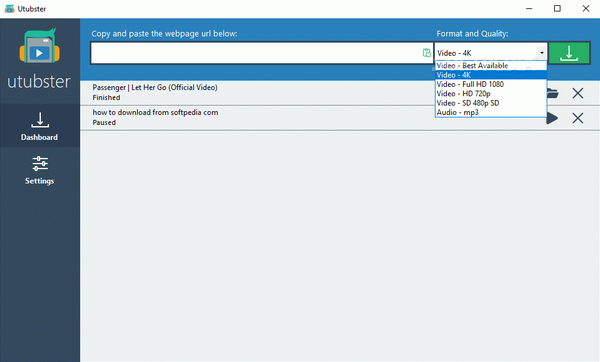Screen dimensions: 600x362
Task: Click the Utubster logo icon in sidebar
Action: pyautogui.click(x=39, y=46)
